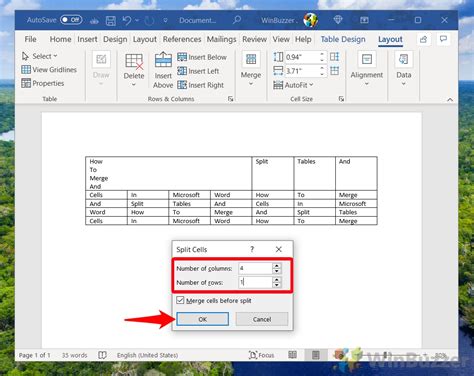Open the AutoFit dropdown

click(293, 85)
